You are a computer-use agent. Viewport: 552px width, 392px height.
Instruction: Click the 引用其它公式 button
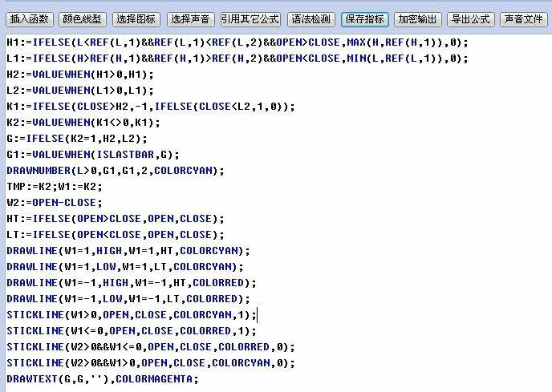click(x=250, y=19)
